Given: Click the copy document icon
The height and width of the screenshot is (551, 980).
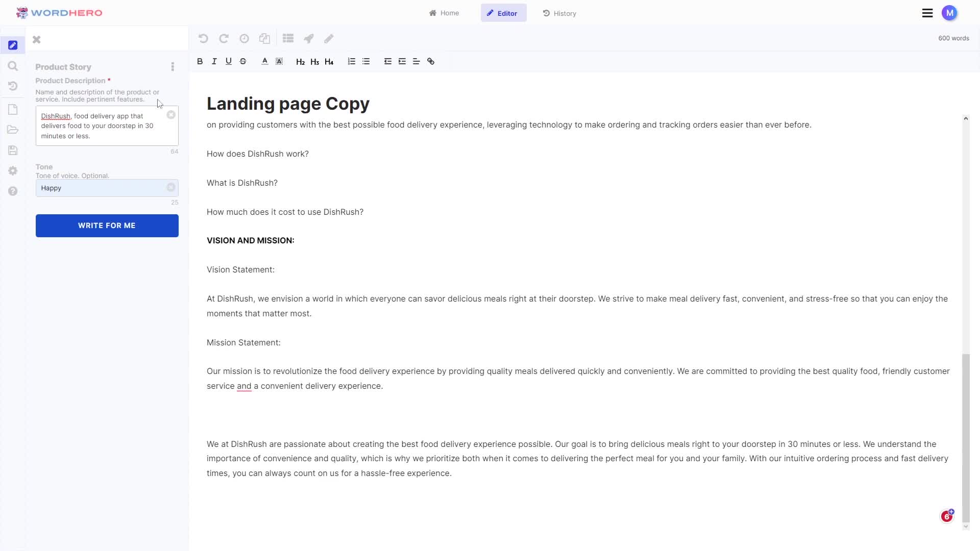Looking at the screenshot, I should coord(264,38).
